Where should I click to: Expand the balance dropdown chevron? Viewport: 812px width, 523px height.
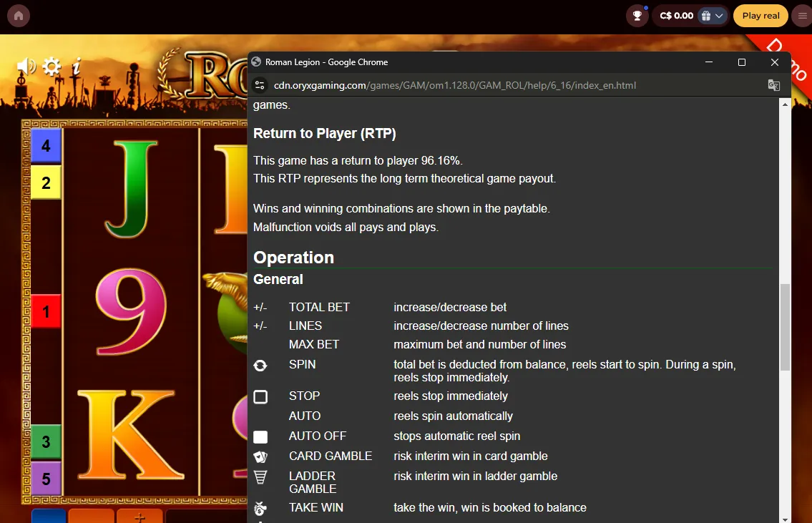719,16
